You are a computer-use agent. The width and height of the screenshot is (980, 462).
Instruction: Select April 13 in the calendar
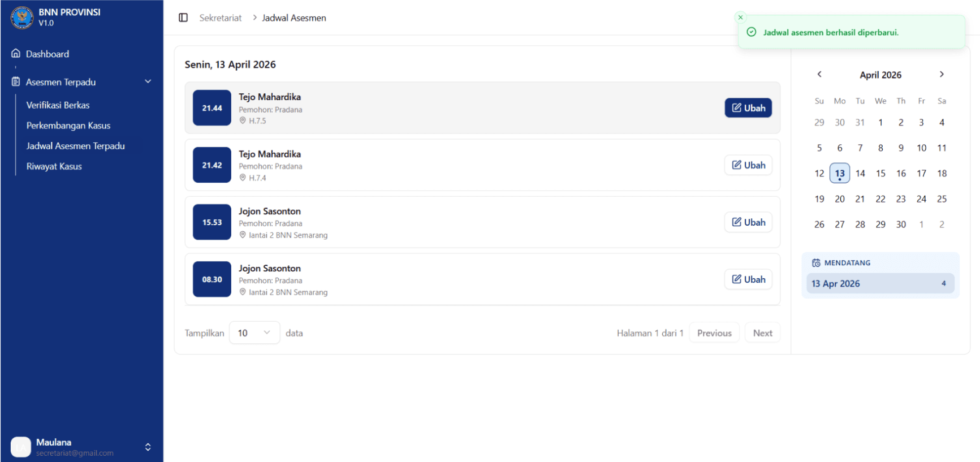840,173
